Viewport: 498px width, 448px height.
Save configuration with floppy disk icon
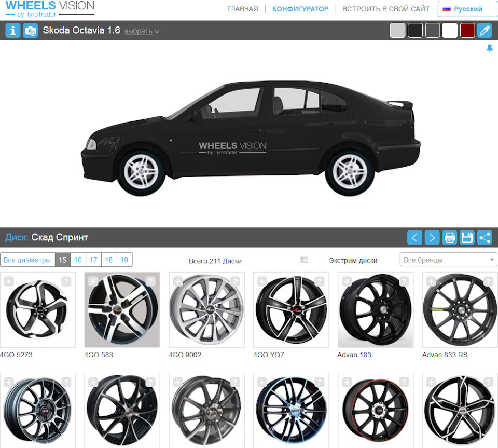click(x=467, y=238)
